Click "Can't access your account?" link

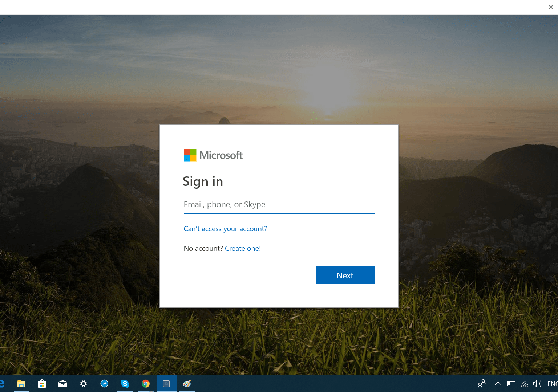(225, 229)
